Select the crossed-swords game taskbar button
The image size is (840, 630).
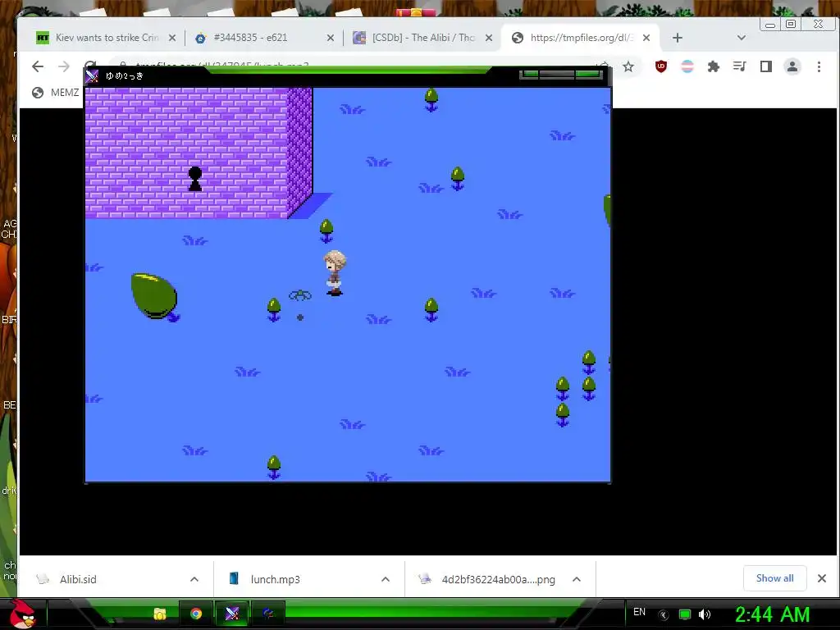232,614
